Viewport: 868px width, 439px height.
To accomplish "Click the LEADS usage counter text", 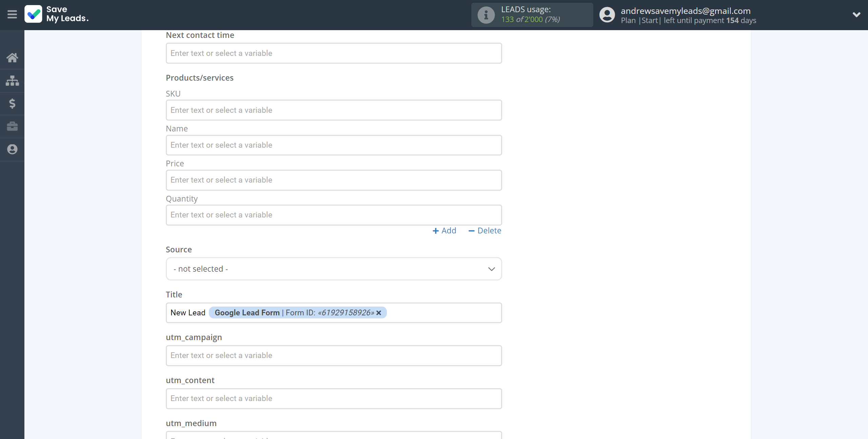I will tap(531, 20).
